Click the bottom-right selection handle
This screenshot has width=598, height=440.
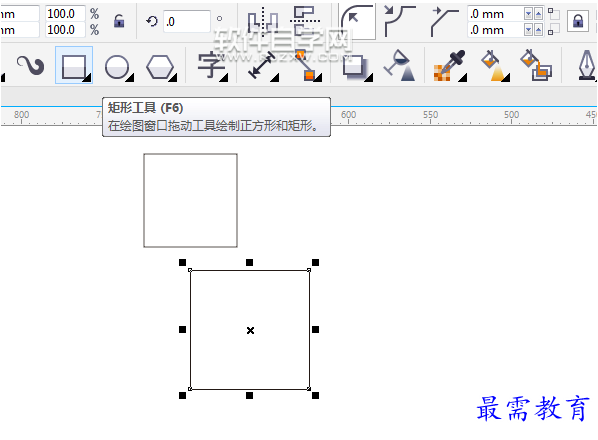(315, 396)
